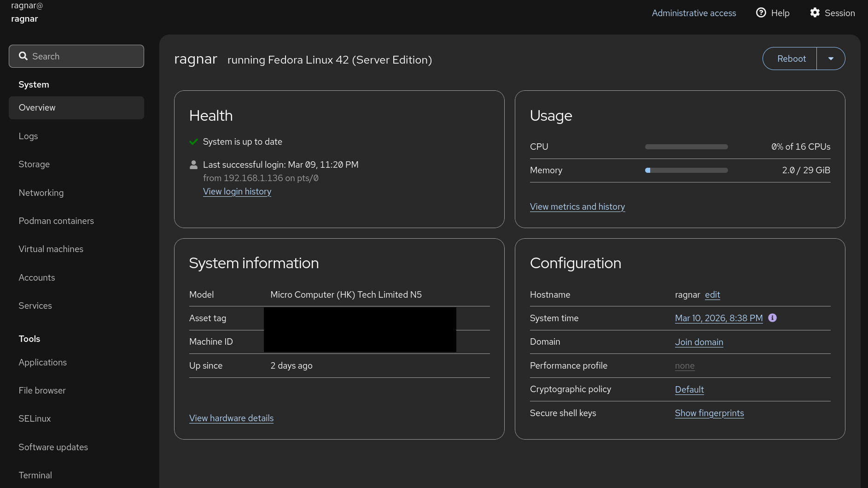The image size is (868, 488).
Task: Select Virtual machines in the sidebar
Action: tap(51, 249)
